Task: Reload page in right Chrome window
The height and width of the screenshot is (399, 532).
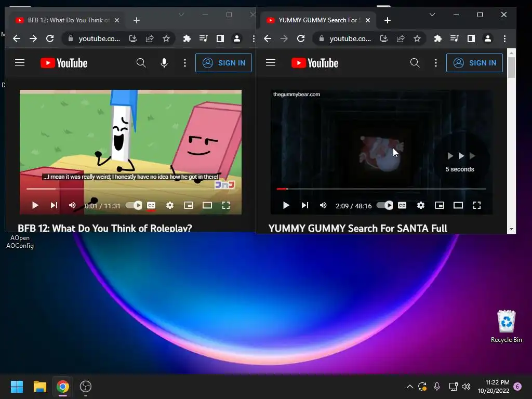Action: (x=301, y=38)
